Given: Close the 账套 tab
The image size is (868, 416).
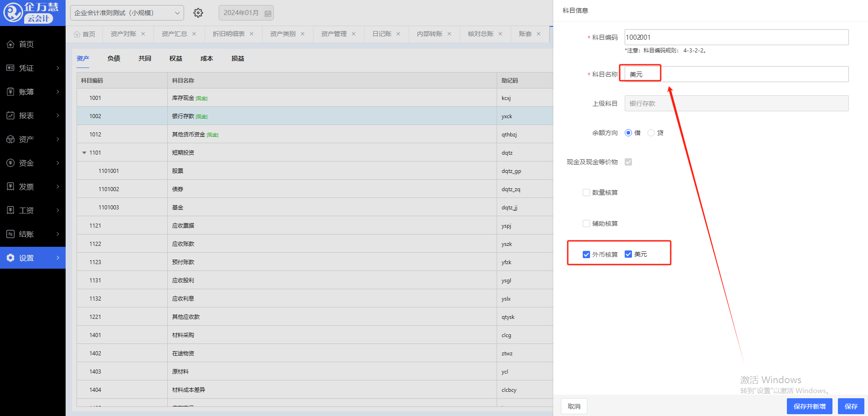Looking at the screenshot, I should pos(539,34).
